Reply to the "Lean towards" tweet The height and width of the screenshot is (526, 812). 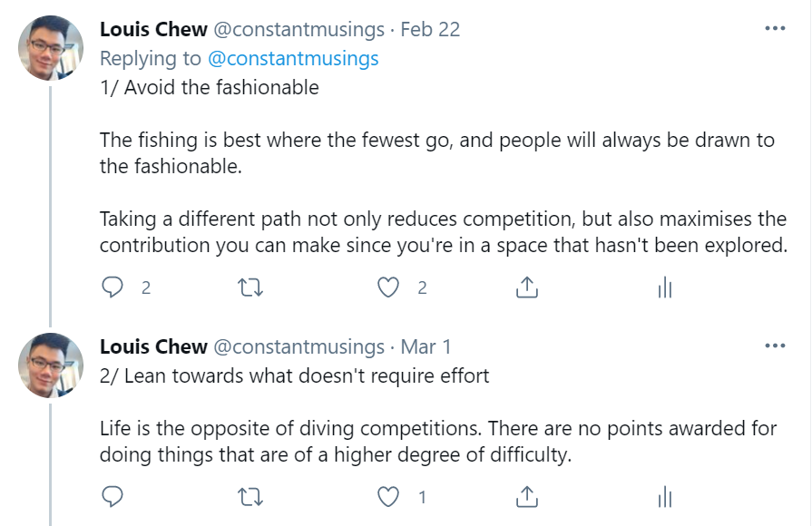point(113,497)
